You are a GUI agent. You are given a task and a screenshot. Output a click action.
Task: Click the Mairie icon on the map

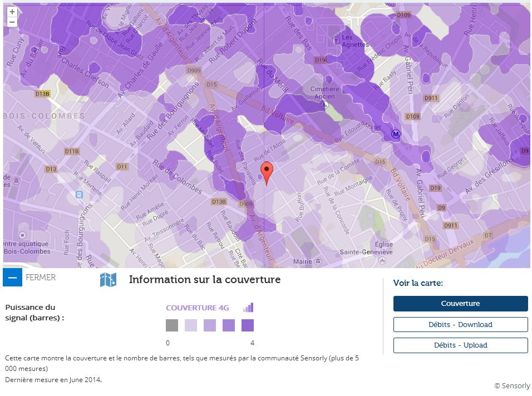tap(318, 261)
